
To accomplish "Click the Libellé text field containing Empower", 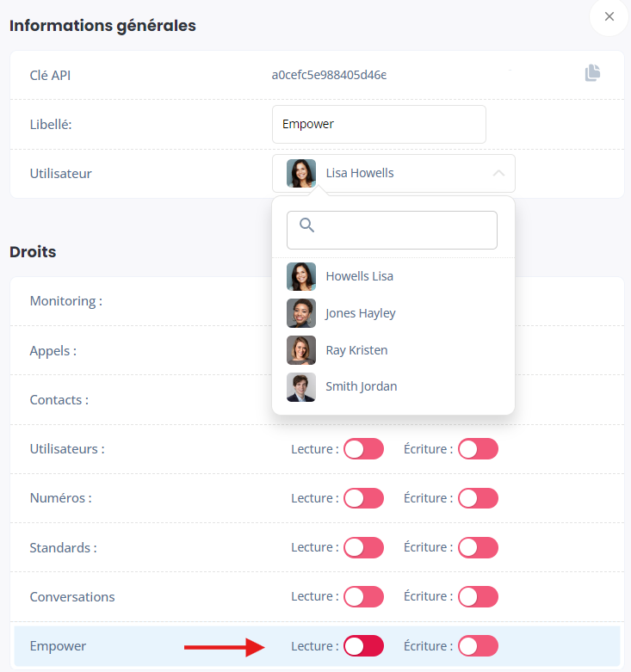I will coord(379,124).
